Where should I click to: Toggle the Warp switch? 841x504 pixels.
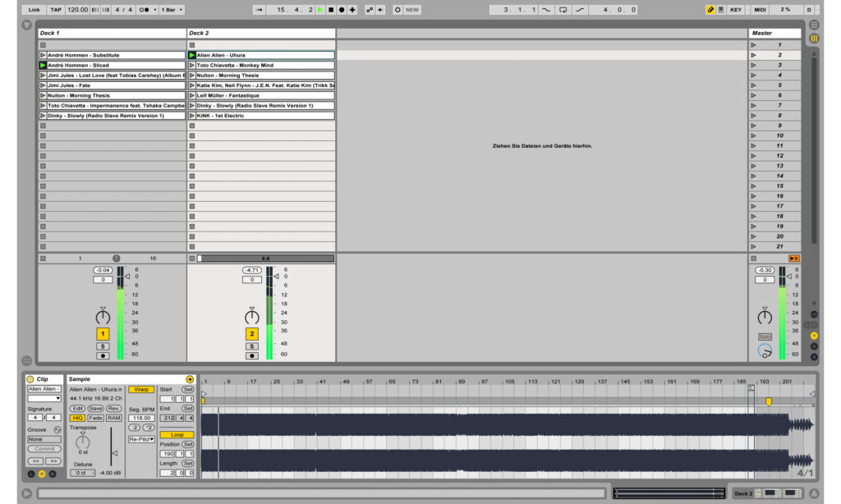coord(141,390)
